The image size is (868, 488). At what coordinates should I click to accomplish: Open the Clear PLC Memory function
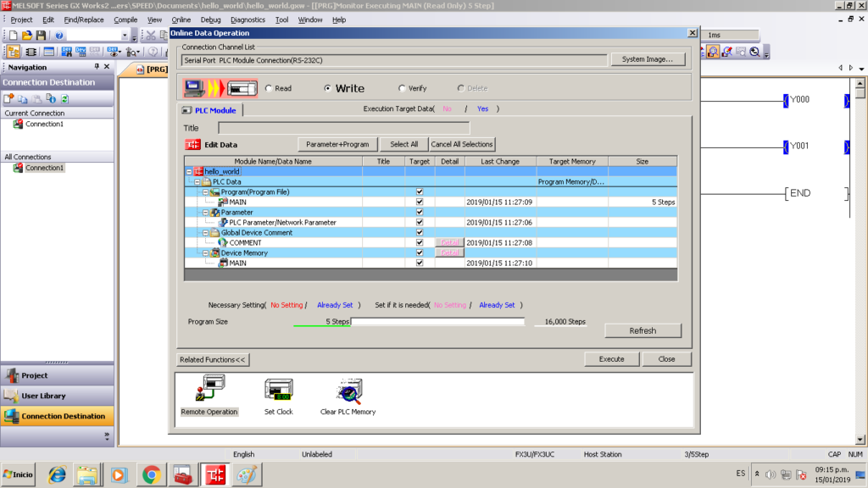click(348, 395)
